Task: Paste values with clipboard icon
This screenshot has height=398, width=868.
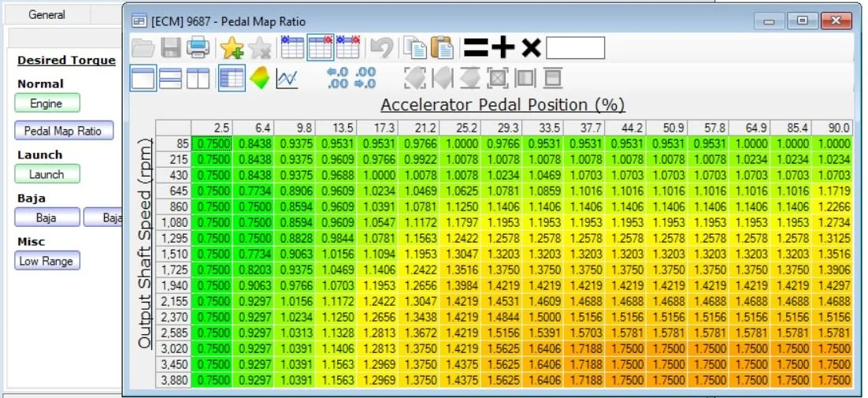Action: point(442,47)
